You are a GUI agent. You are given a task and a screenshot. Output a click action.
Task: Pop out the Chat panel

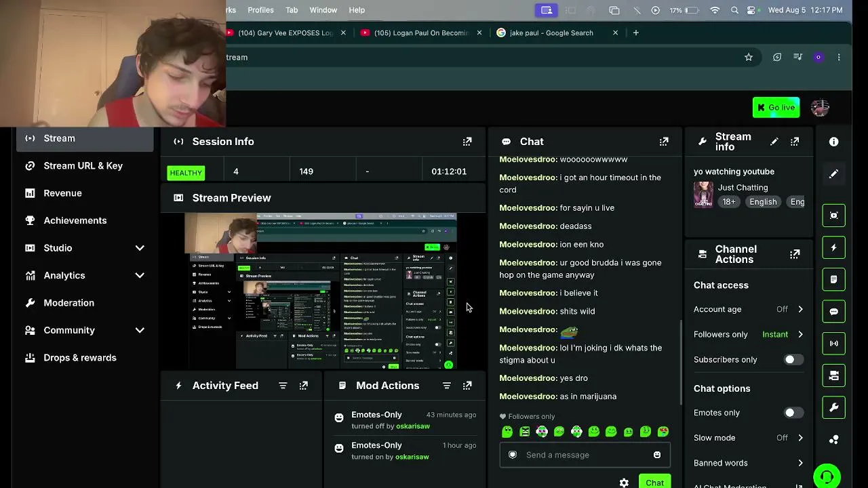664,142
